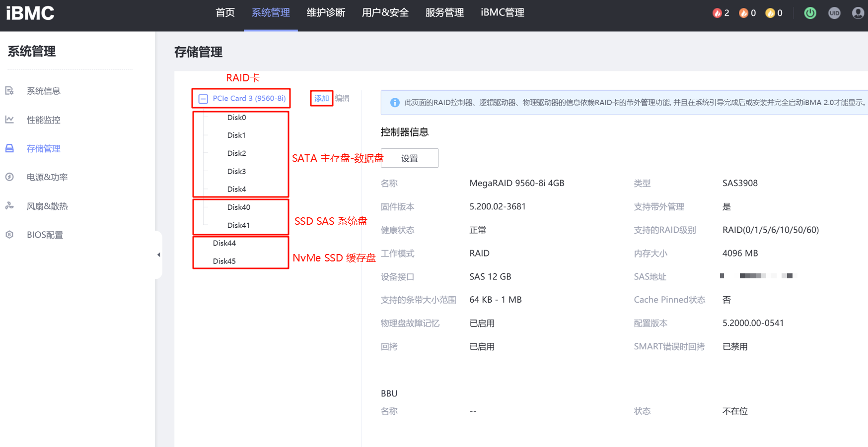Open the 系统管理 top menu
This screenshot has width=868, height=447.
point(271,13)
